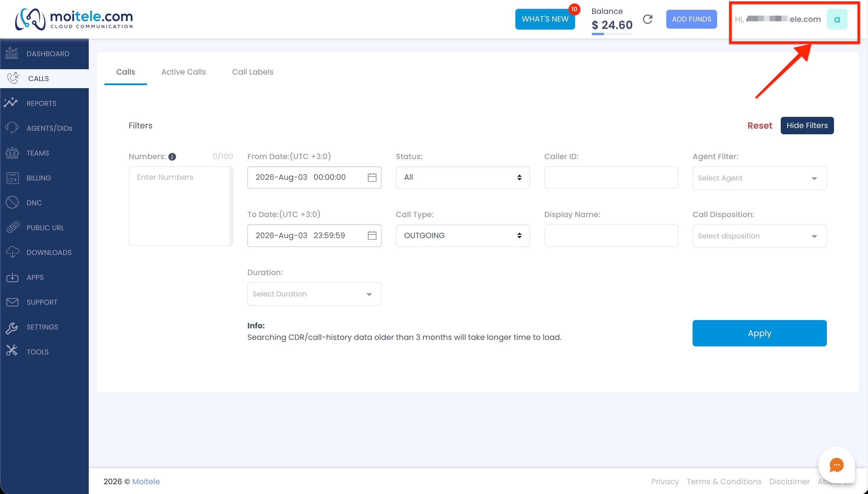
Task: Click the Calls phone icon in sidebar
Action: point(13,78)
